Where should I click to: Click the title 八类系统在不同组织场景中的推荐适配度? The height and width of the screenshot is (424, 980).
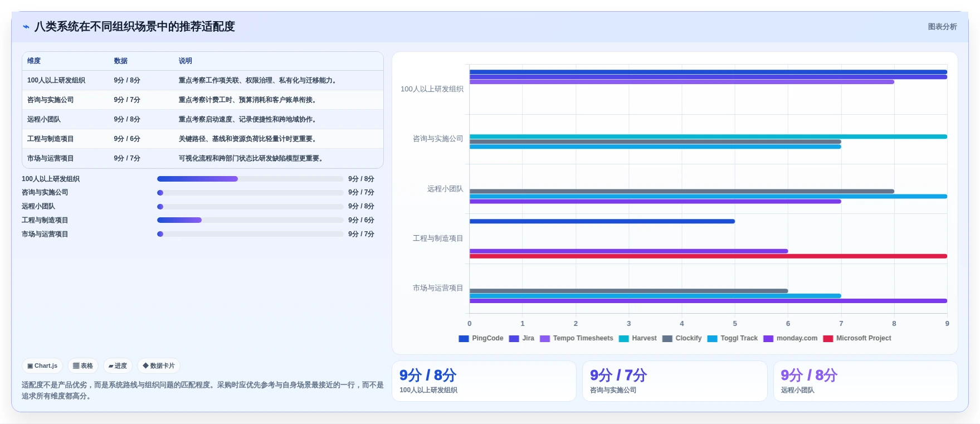(135, 27)
